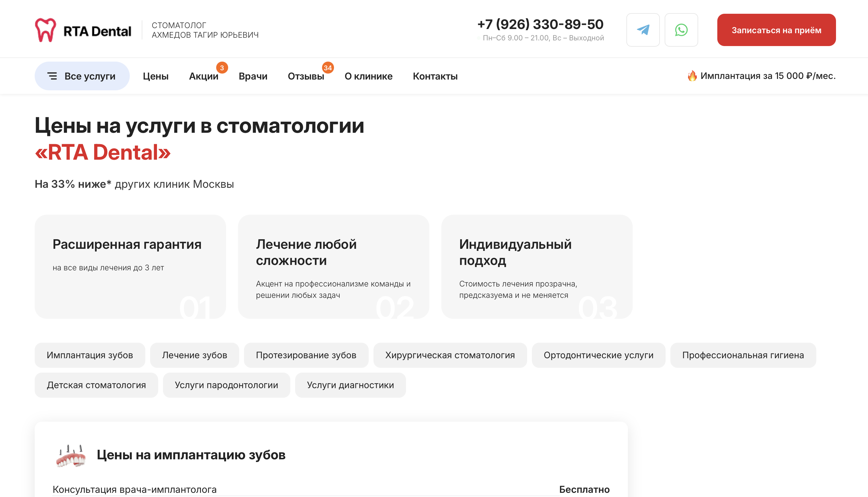
Task: Click the orange 34 badge on Отзывы
Action: click(327, 68)
